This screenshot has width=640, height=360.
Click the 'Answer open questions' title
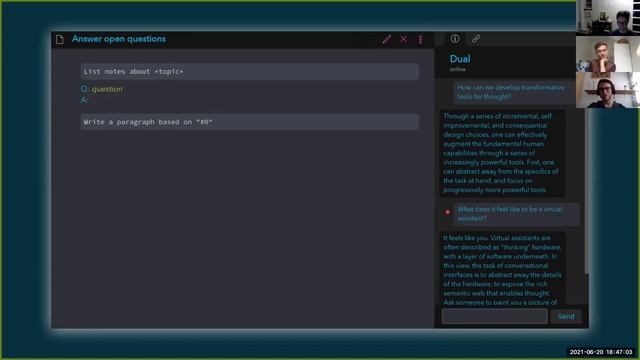point(119,39)
